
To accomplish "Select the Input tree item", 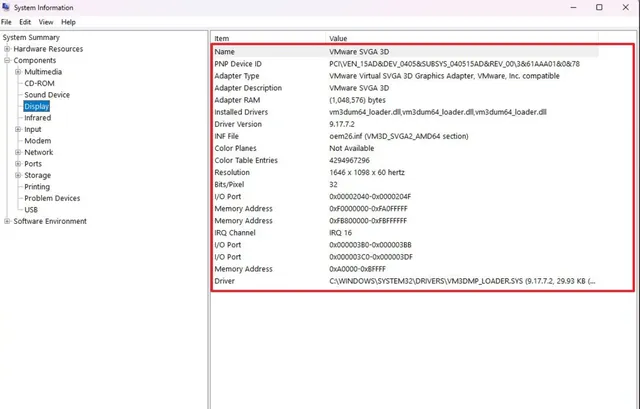I will coord(33,129).
